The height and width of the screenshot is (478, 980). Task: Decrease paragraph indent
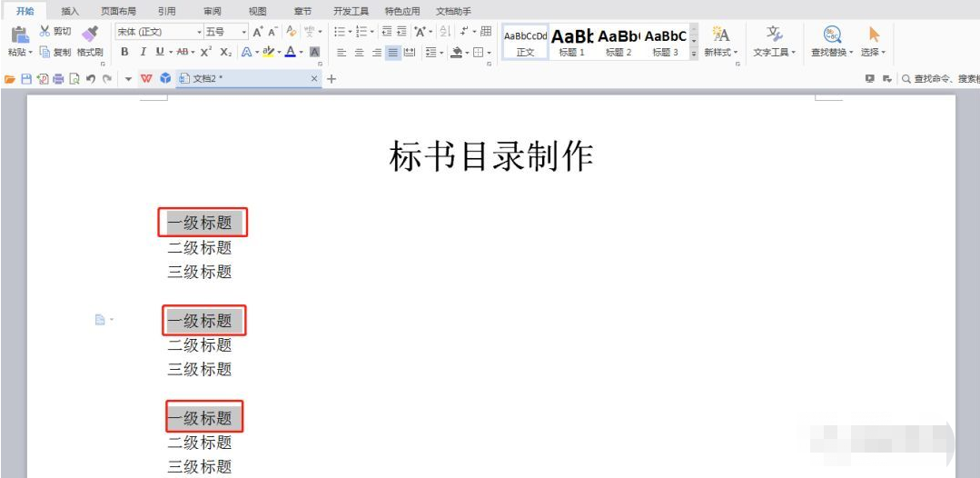click(387, 31)
